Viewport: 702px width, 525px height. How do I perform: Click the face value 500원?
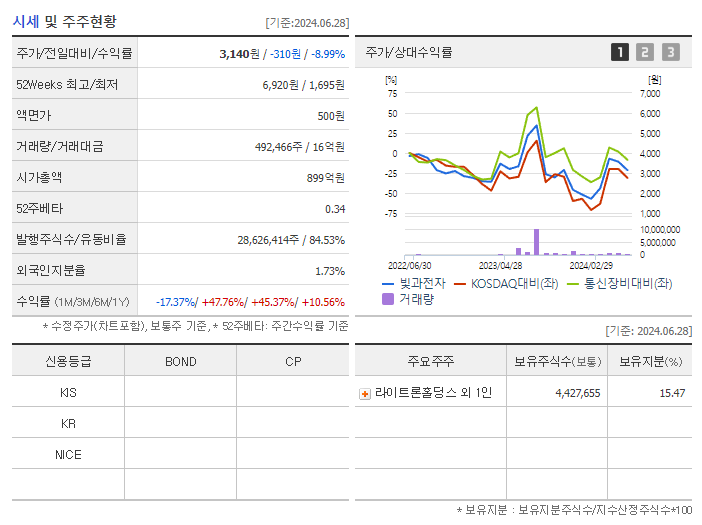(331, 116)
